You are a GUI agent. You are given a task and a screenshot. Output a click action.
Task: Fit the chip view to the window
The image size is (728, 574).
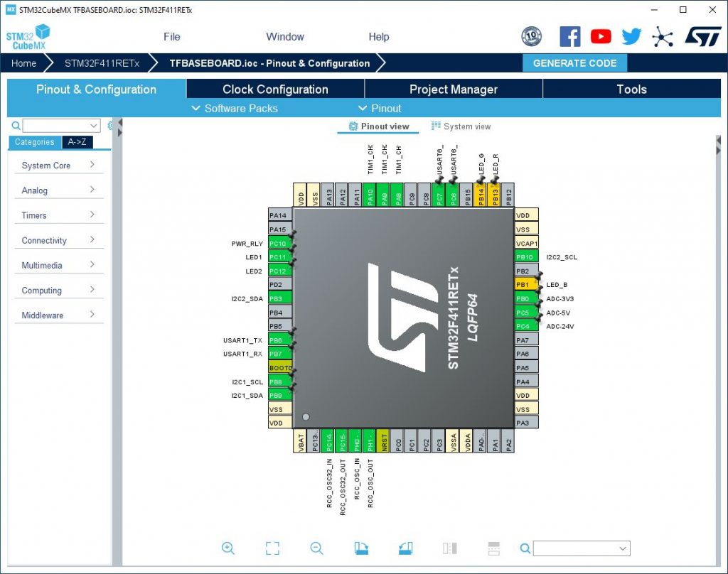[272, 548]
